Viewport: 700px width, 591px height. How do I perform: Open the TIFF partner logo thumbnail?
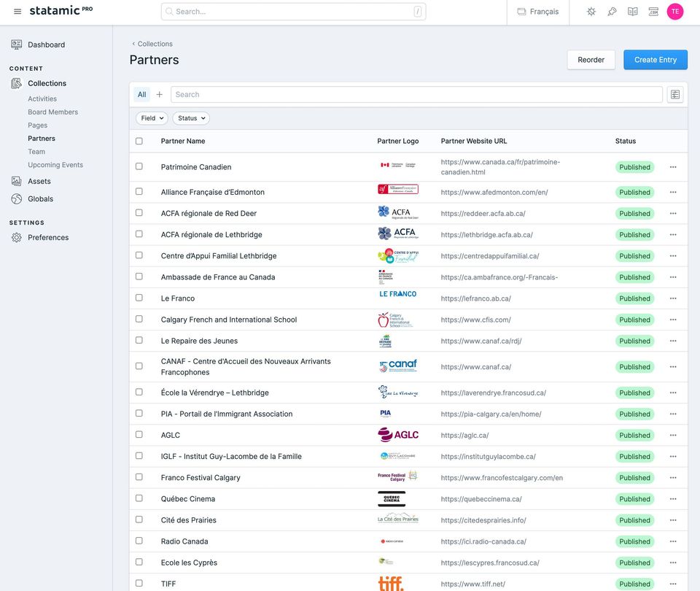pyautogui.click(x=391, y=584)
